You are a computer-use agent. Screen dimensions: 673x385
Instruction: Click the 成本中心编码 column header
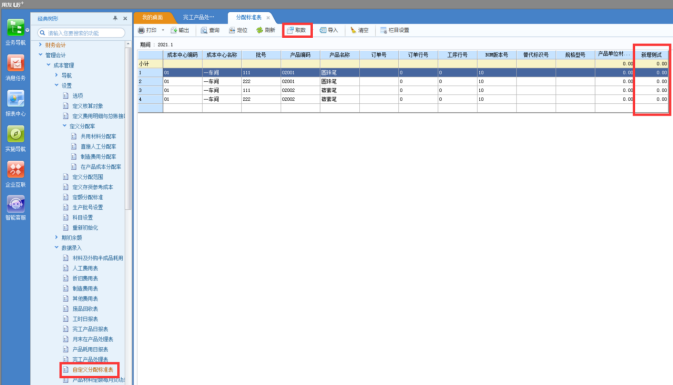[x=182, y=55]
